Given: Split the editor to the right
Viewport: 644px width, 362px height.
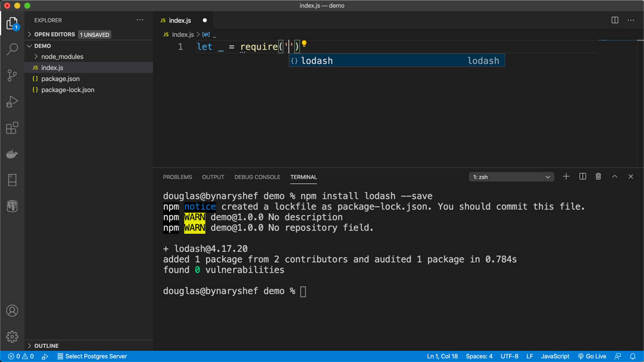Looking at the screenshot, I should 615,20.
